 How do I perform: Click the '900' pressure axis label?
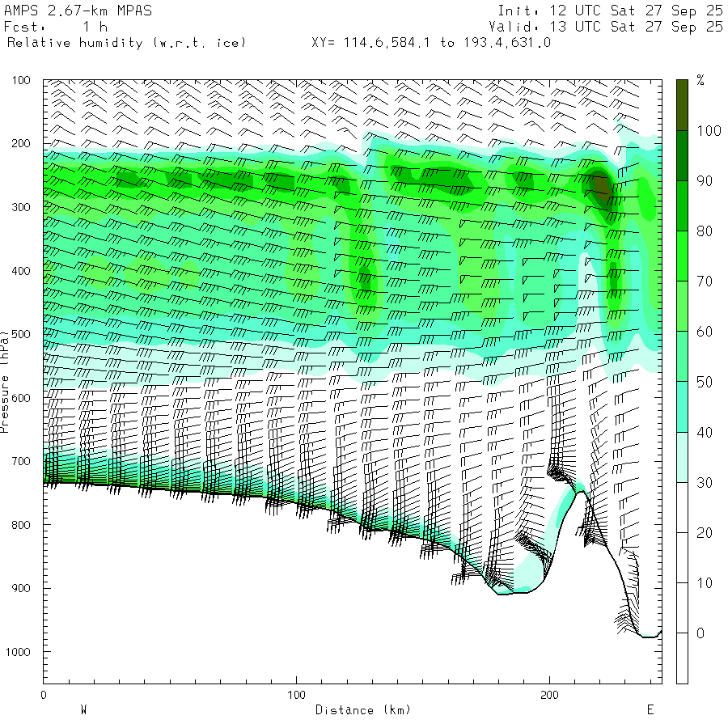point(21,588)
